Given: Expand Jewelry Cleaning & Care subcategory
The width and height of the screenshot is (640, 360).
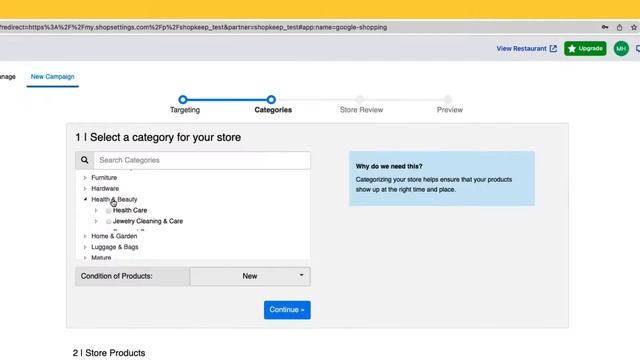Looking at the screenshot, I should 96,221.
